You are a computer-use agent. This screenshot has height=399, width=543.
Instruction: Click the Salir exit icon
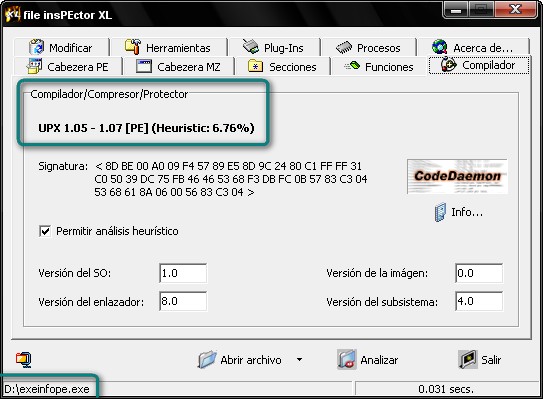[x=468, y=359]
